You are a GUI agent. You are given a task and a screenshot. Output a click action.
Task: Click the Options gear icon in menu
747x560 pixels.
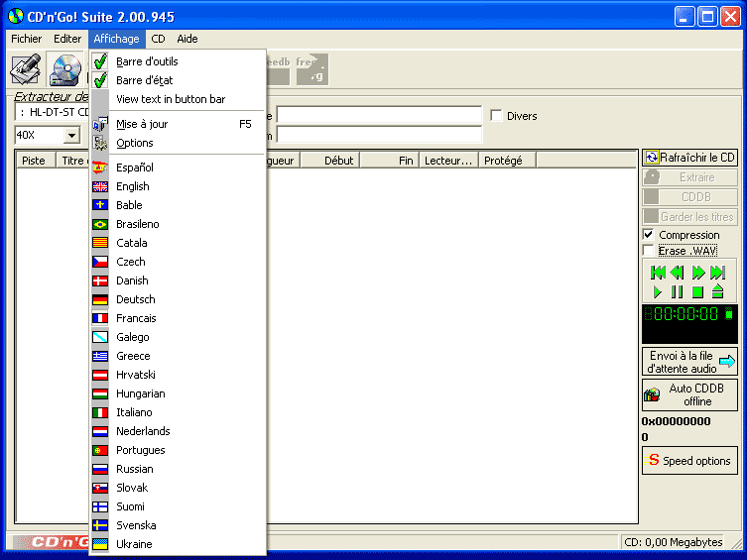point(100,143)
